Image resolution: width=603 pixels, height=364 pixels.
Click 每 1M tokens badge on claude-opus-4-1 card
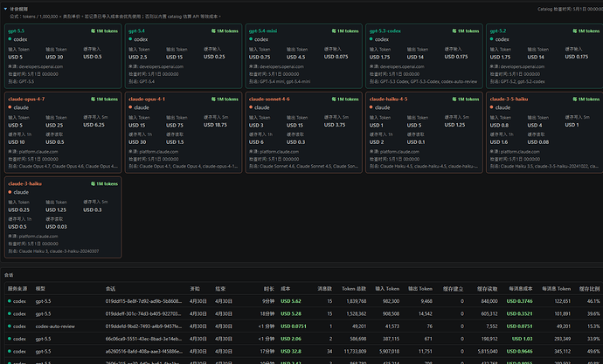pyautogui.click(x=225, y=99)
